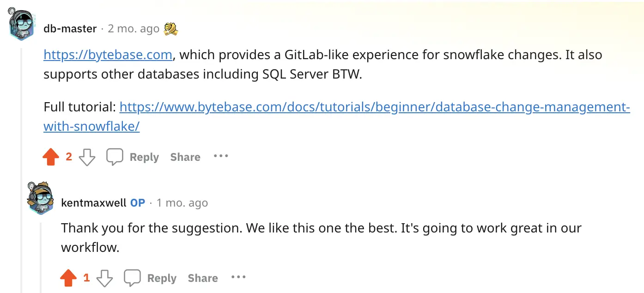
Task: Click the award emoji on db-master's comment
Action: 171,28
